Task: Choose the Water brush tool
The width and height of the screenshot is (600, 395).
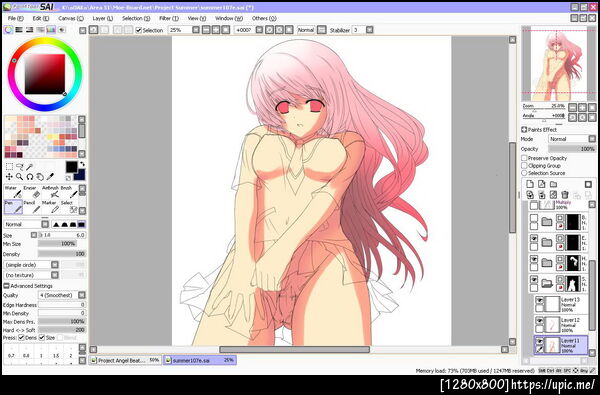Action: tap(13, 192)
